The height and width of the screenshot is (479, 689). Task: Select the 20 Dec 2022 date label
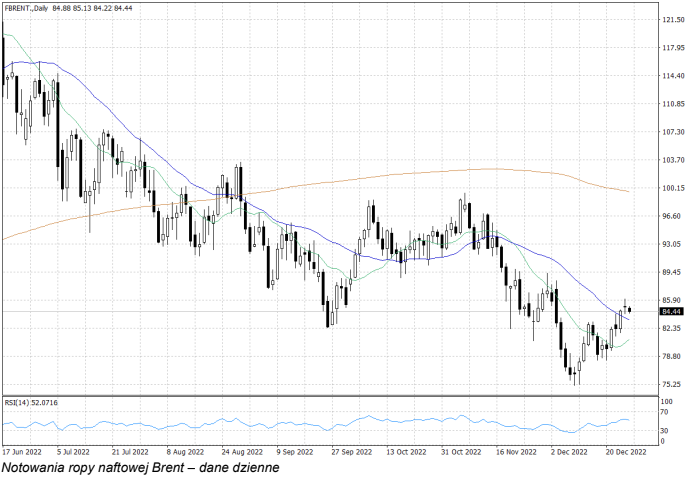[626, 451]
